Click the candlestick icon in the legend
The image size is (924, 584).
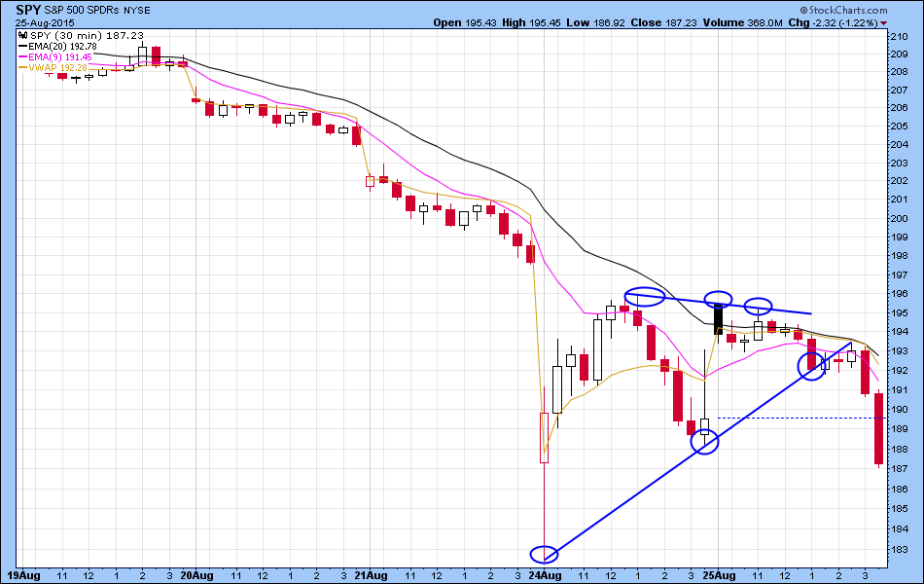coord(24,35)
